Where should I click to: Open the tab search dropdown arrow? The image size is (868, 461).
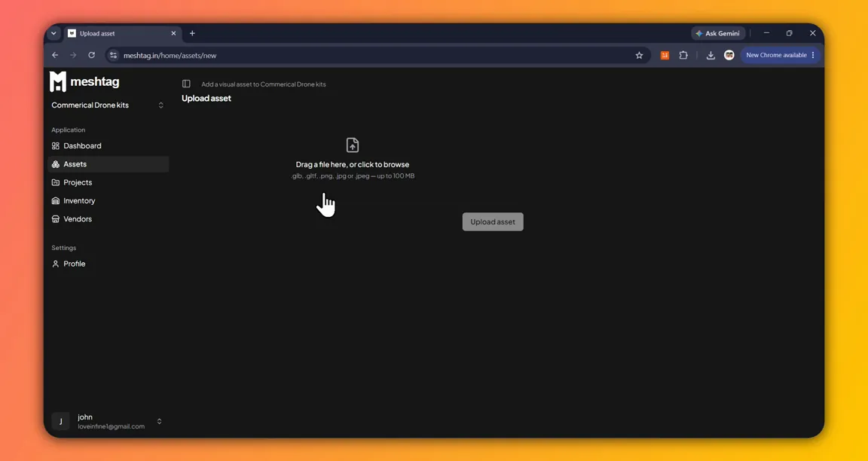pyautogui.click(x=53, y=33)
